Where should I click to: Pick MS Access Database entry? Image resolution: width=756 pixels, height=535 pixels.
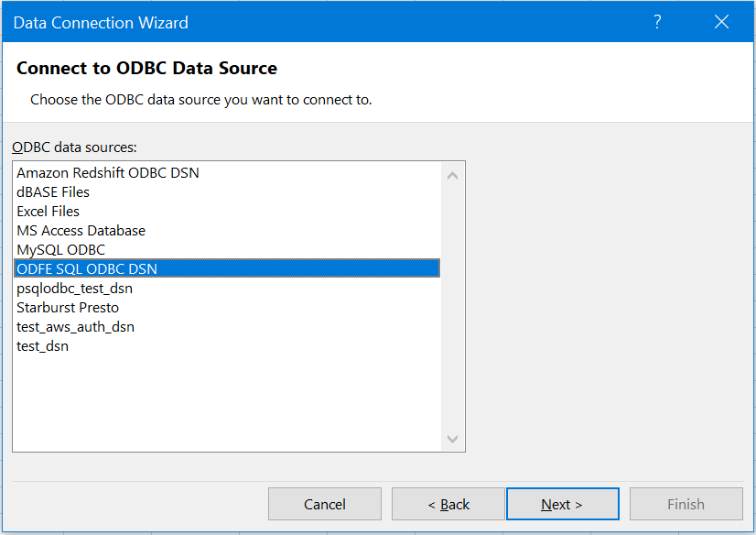click(227, 231)
